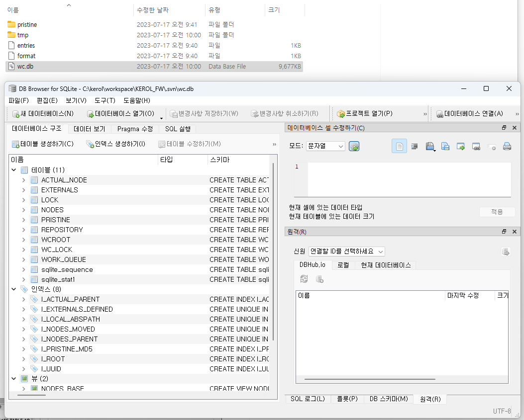524x420 pixels.
Task: Click the cell editor text area
Action: tap(409, 179)
